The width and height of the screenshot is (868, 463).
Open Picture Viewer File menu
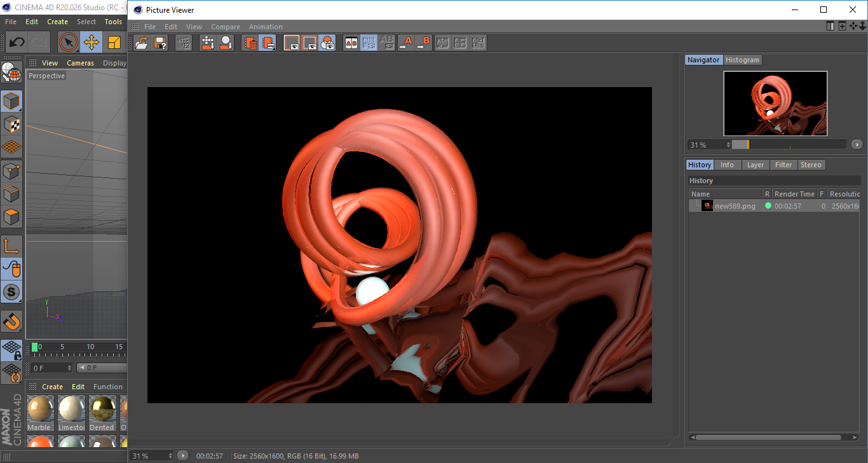click(150, 27)
